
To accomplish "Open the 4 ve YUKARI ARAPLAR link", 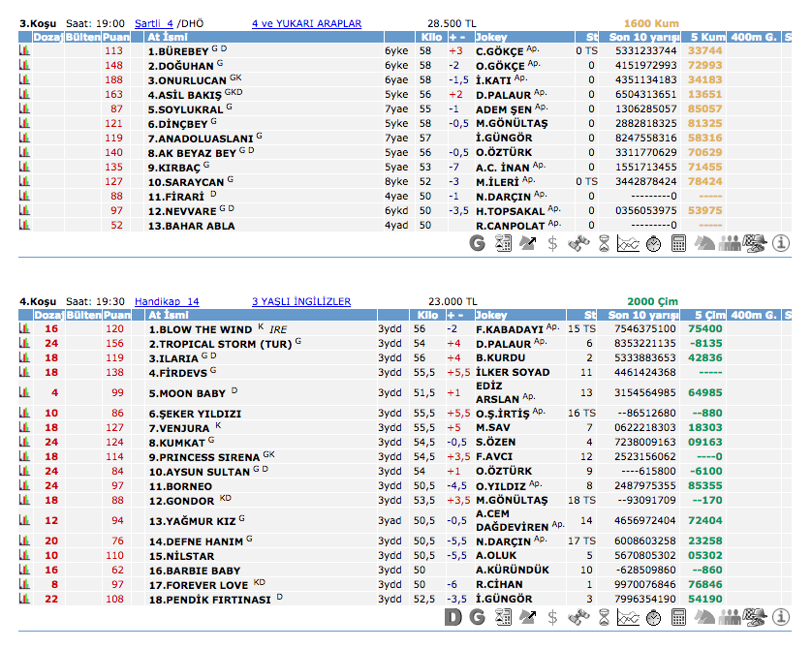I will (x=306, y=23).
